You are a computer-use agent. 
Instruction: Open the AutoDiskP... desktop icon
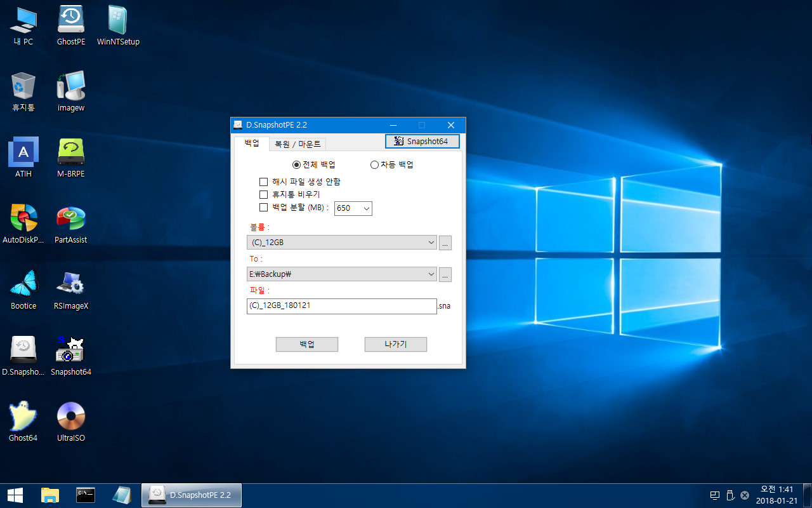click(23, 224)
